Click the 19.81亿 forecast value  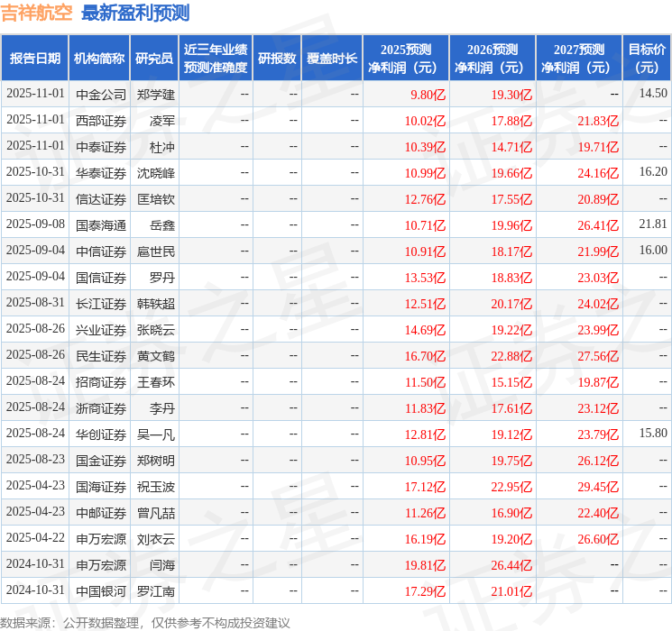click(425, 565)
